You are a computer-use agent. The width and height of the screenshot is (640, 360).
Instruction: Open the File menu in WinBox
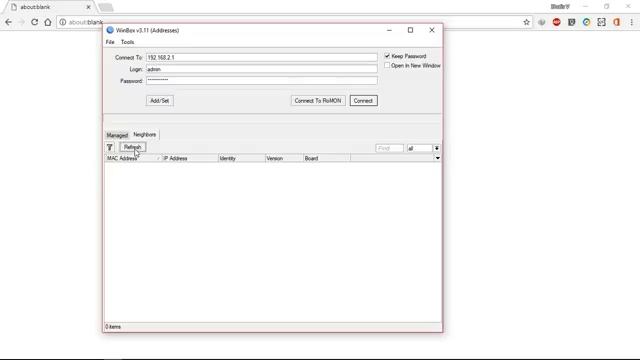click(110, 42)
